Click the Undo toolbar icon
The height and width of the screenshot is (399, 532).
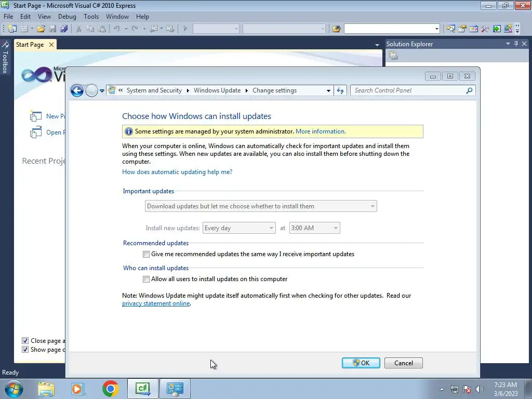point(117,29)
